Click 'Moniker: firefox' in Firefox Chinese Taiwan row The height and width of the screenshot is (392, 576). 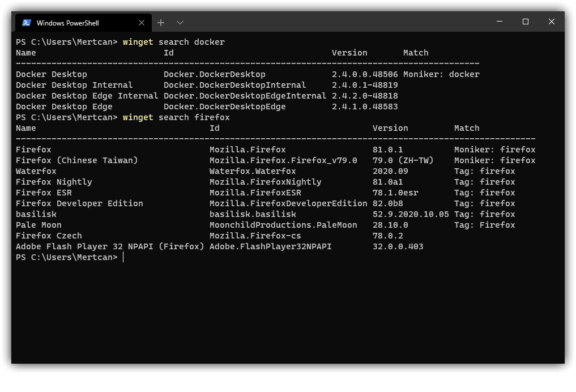coord(495,160)
